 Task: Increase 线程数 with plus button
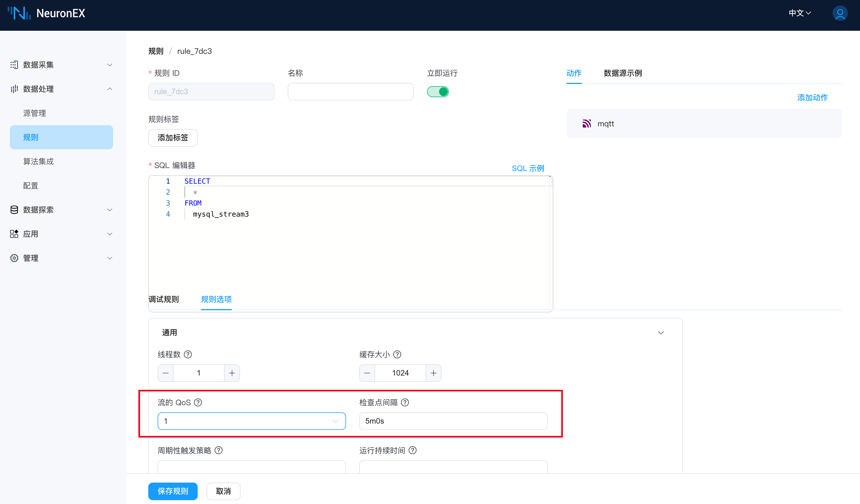[232, 373]
